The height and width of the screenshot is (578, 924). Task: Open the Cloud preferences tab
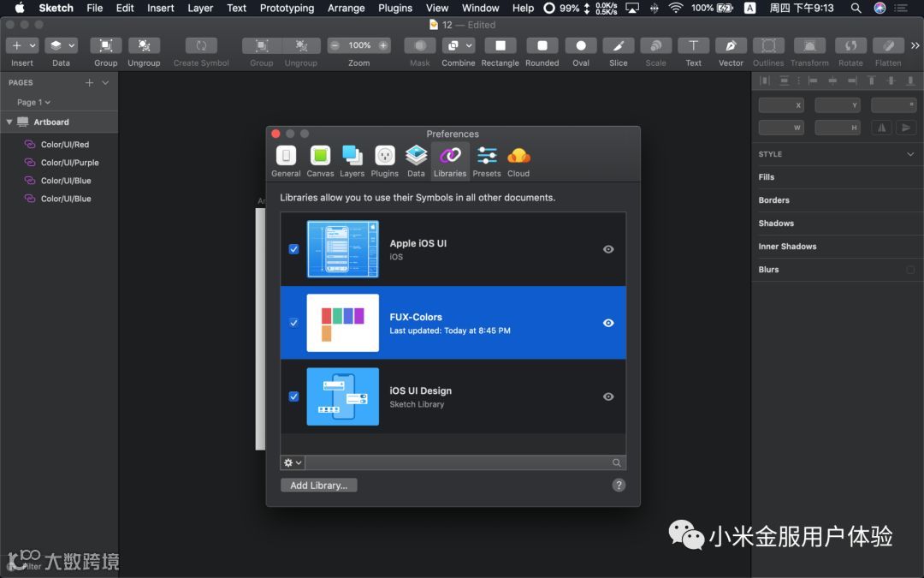518,161
